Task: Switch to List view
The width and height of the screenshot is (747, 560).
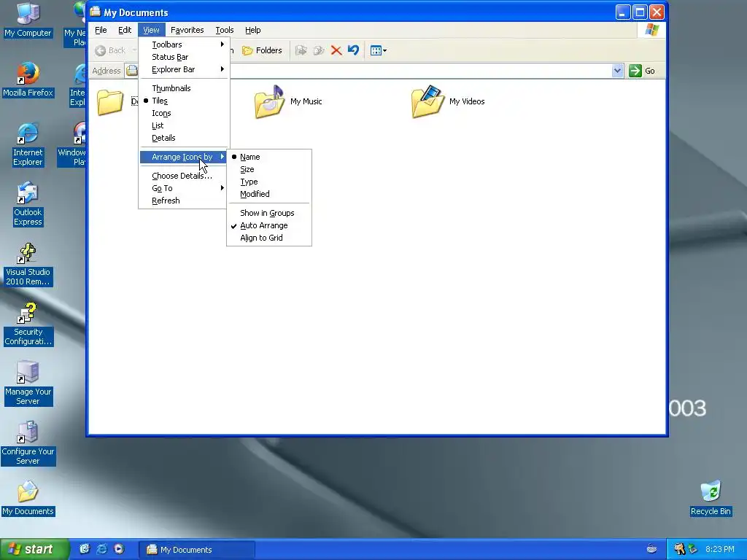Action: 184,125
